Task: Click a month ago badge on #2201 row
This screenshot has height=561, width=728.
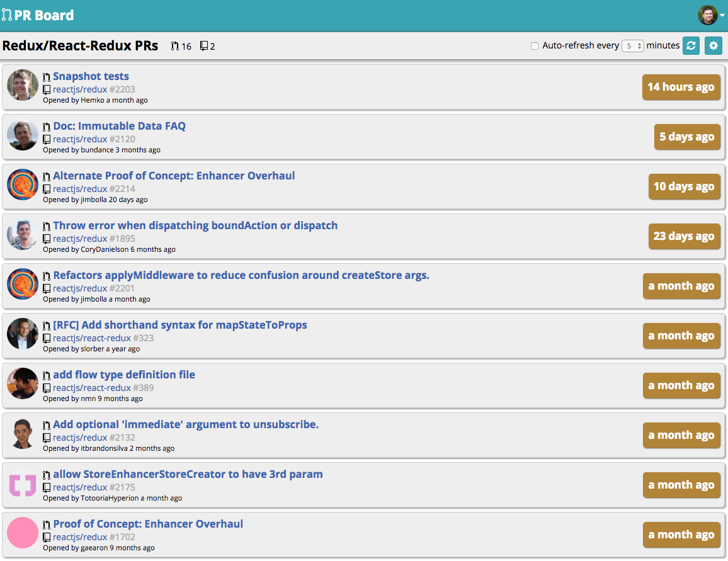Action: (681, 286)
